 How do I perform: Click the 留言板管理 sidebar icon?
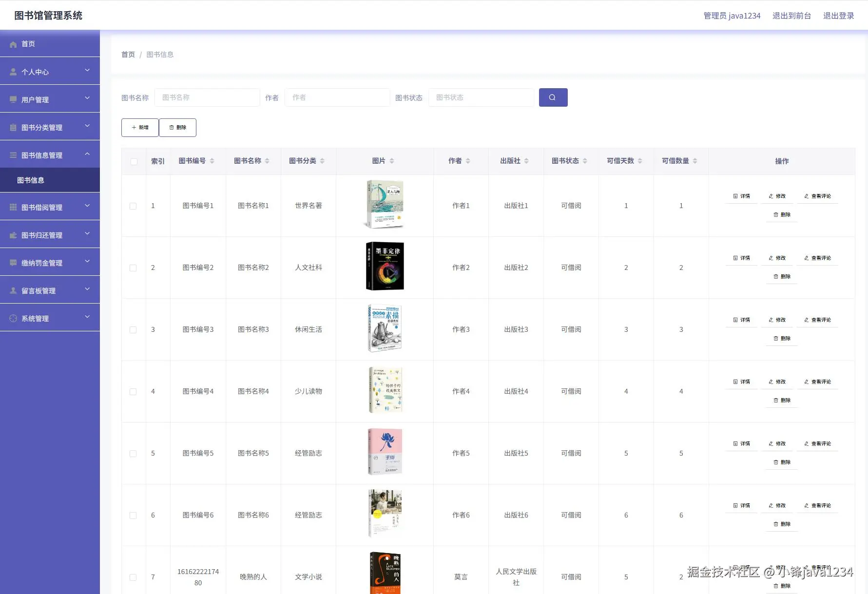[x=13, y=291]
